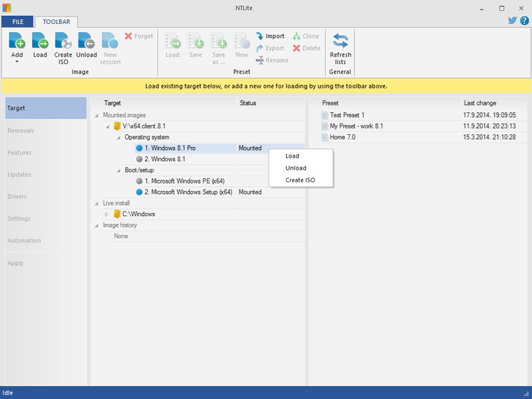Image resolution: width=532 pixels, height=399 pixels.
Task: Choose Load from the context menu
Action: 292,156
